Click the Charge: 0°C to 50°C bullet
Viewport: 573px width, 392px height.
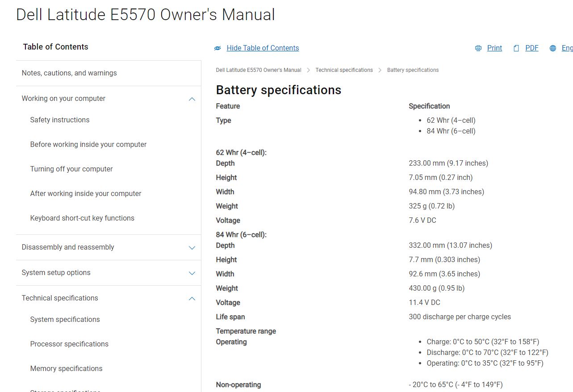coord(483,342)
